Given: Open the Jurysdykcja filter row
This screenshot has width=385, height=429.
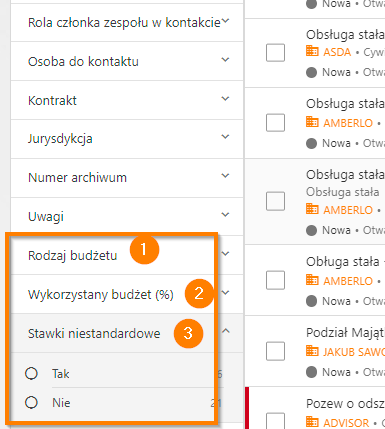Looking at the screenshot, I should (127, 139).
